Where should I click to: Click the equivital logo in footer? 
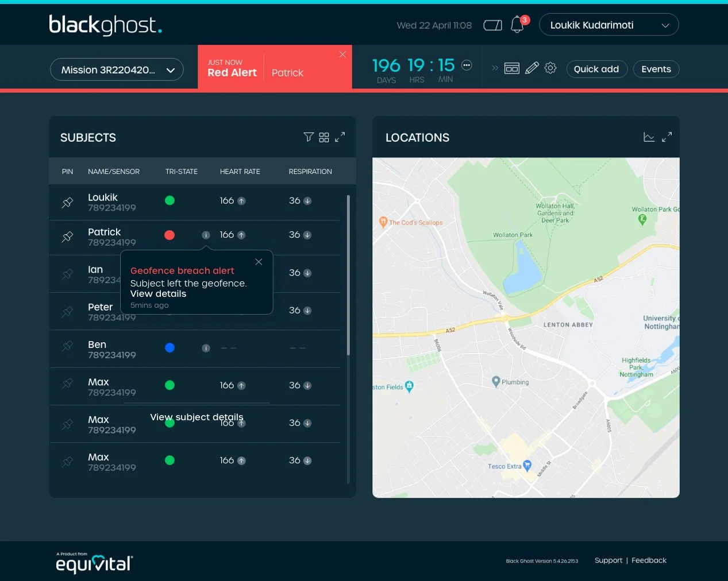(94, 563)
